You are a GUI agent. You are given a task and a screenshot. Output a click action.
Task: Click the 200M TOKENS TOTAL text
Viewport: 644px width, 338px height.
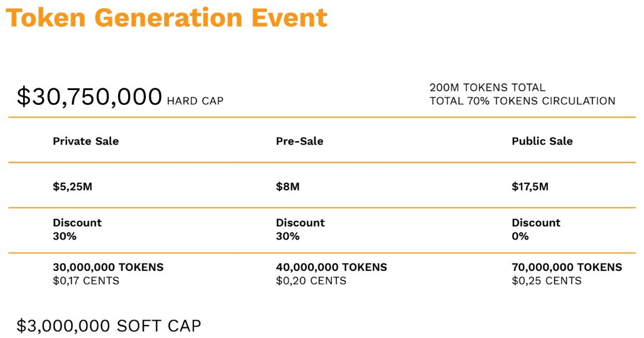tap(487, 88)
